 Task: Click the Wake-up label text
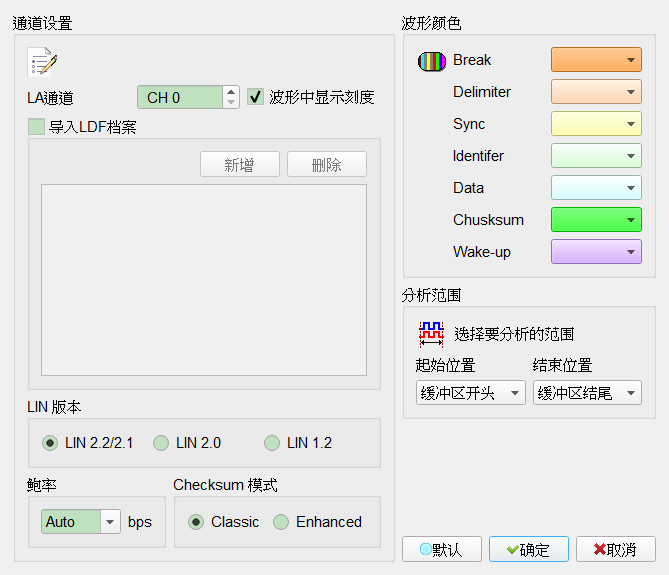482,252
